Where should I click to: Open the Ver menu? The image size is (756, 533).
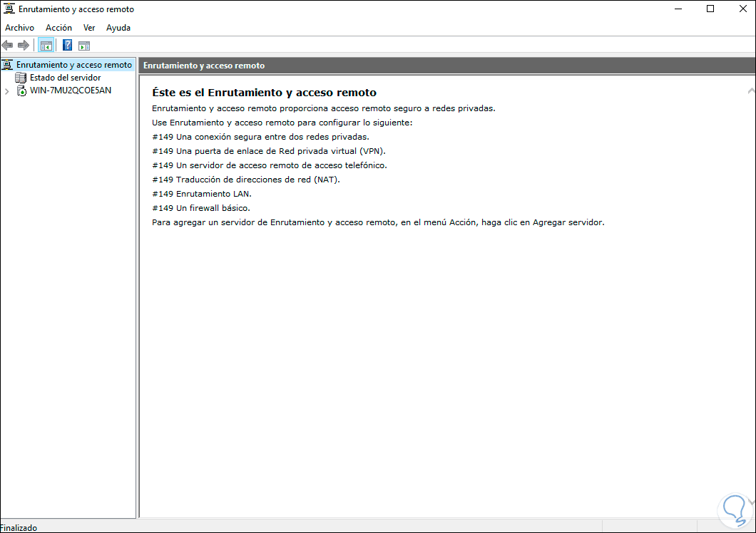tap(89, 28)
